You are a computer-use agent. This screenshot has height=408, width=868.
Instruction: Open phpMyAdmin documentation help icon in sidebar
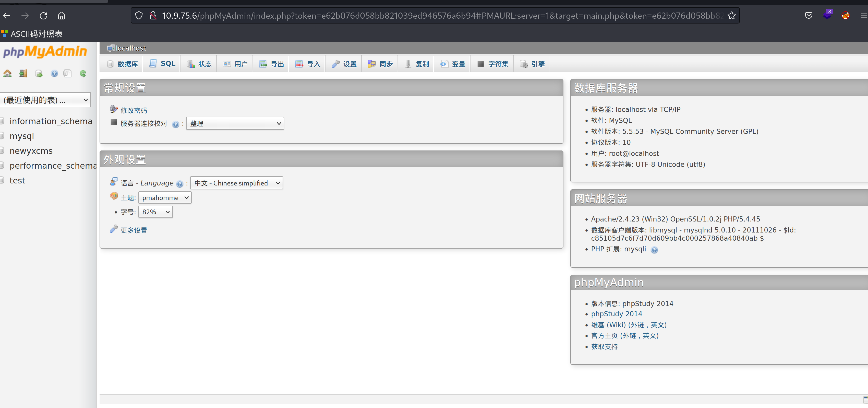[54, 74]
